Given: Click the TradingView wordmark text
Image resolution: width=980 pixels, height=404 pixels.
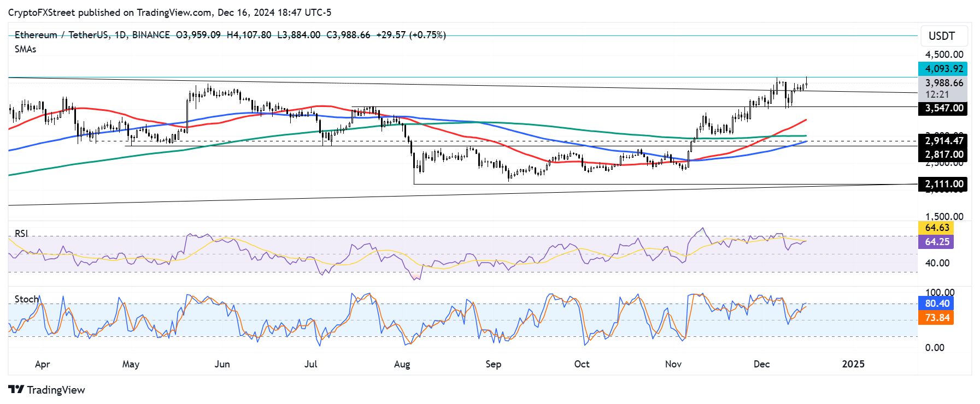Looking at the screenshot, I should pyautogui.click(x=56, y=390).
